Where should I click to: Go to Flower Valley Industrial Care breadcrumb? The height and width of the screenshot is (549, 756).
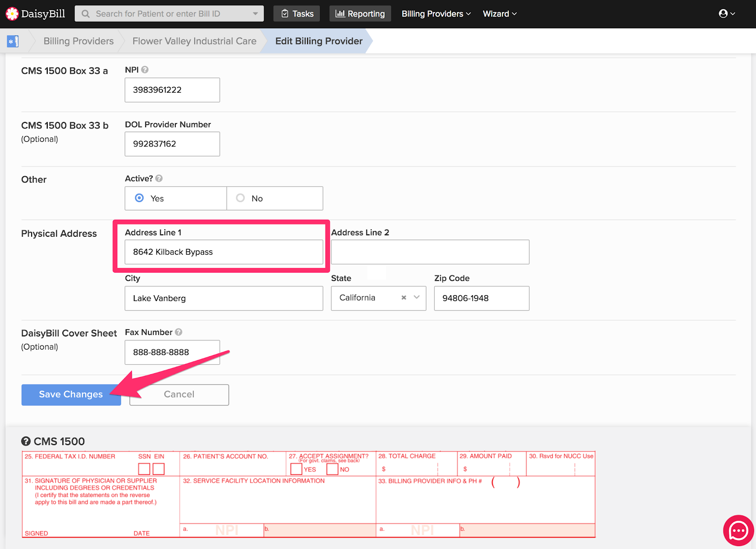(x=195, y=41)
